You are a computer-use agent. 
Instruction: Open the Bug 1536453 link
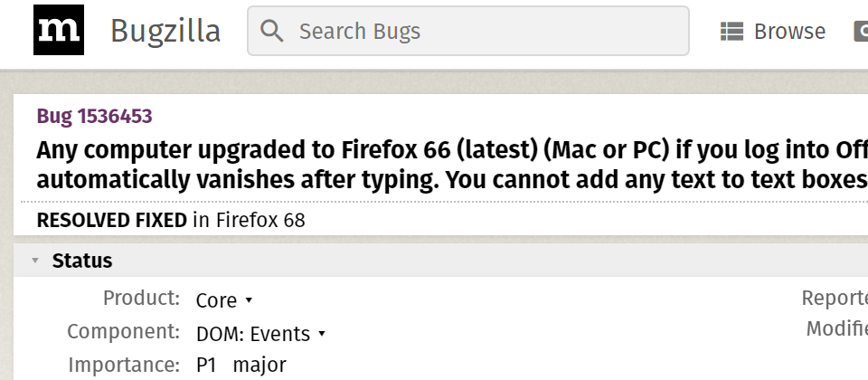point(94,117)
